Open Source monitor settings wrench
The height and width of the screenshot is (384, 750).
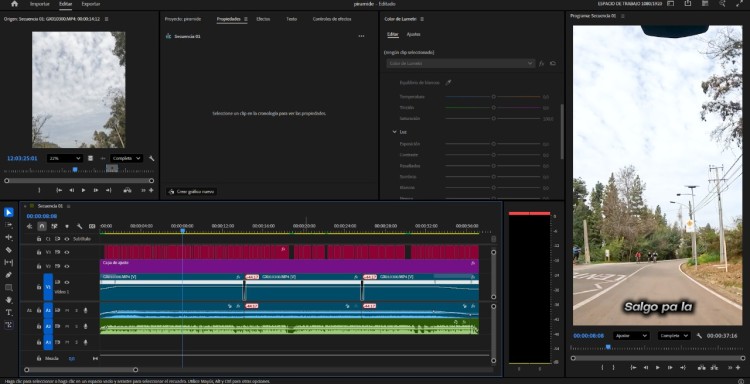click(x=152, y=158)
